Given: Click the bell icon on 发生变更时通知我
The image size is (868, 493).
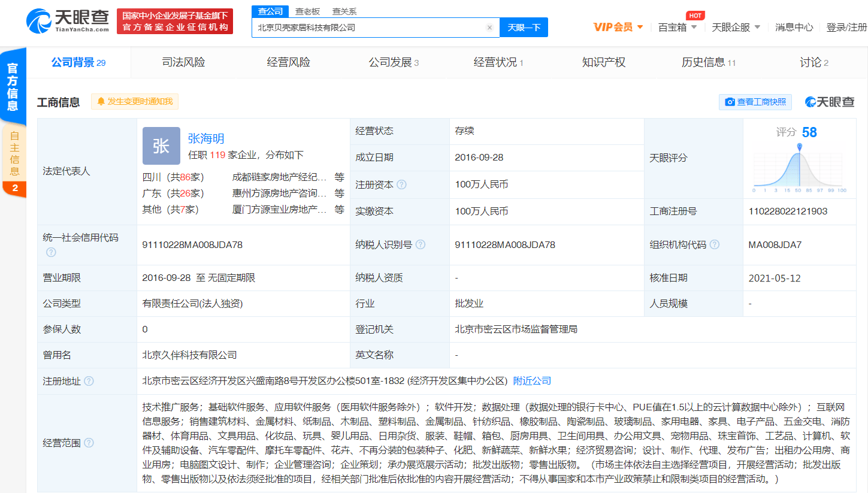Looking at the screenshot, I should point(101,101).
